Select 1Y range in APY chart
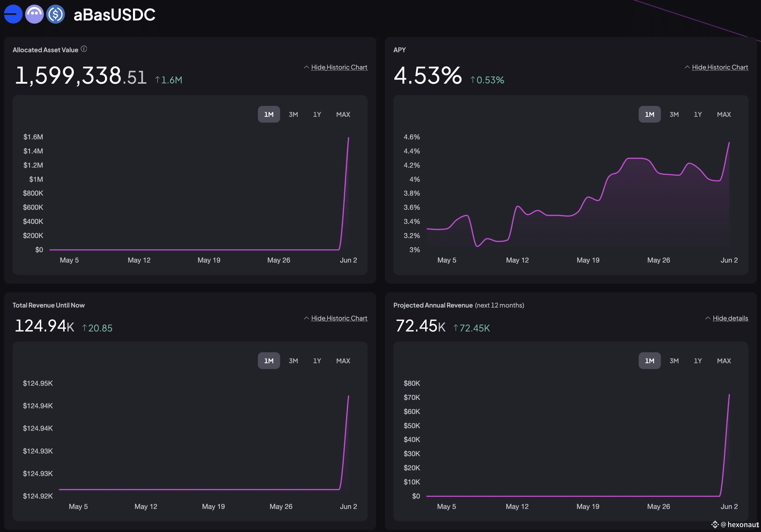Screen dimensions: 761x532 coord(698,114)
